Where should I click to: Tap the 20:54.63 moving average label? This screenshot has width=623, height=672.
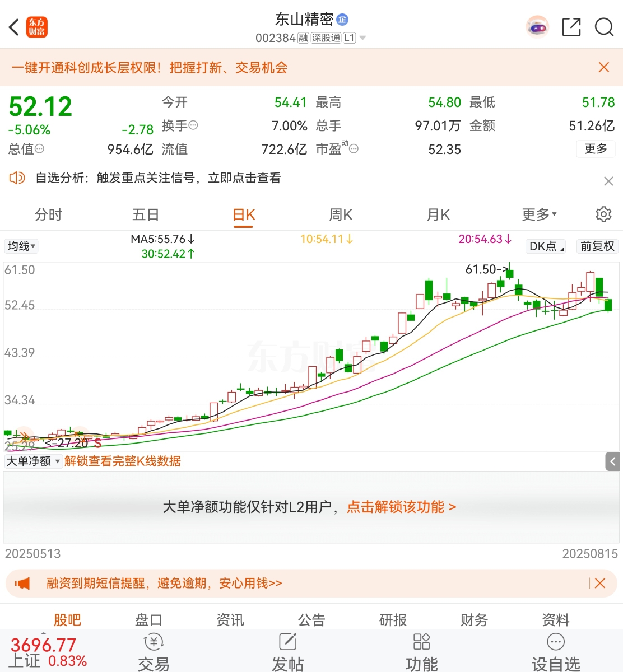[485, 239]
